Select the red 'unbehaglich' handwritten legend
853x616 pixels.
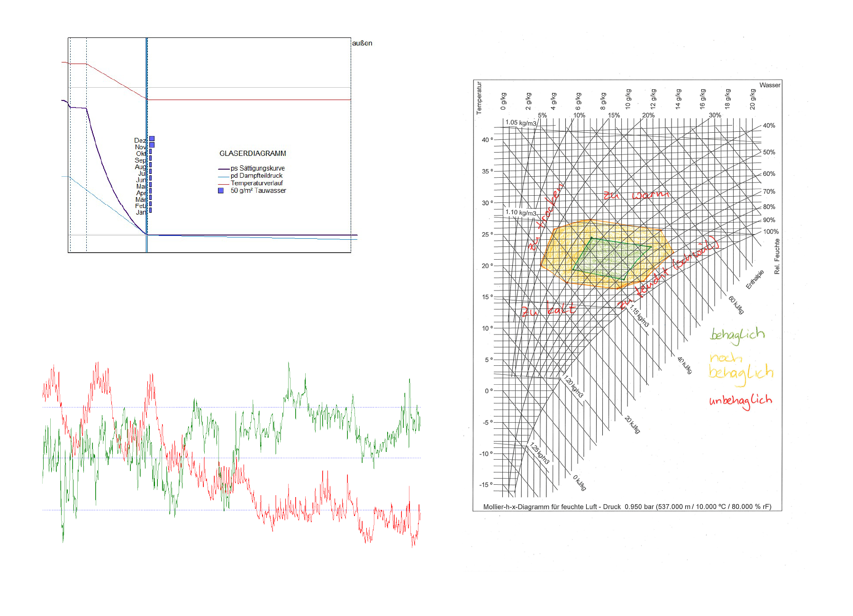tap(740, 401)
